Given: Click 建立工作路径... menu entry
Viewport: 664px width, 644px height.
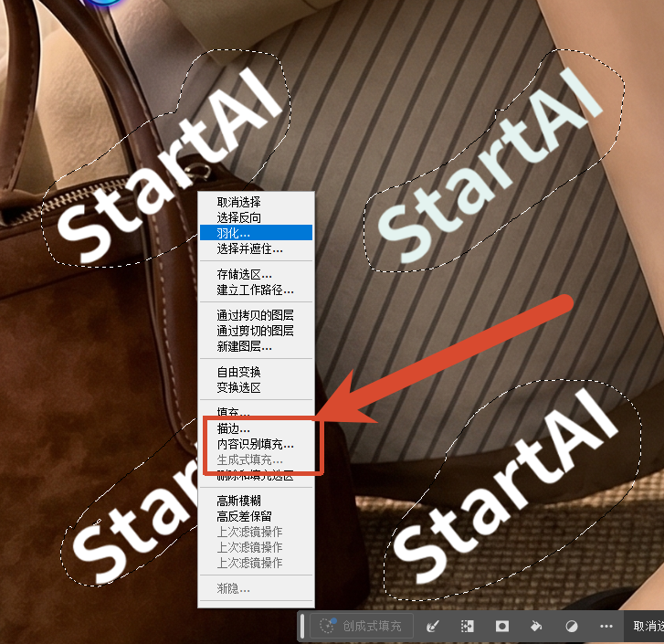Looking at the screenshot, I should pyautogui.click(x=256, y=290).
